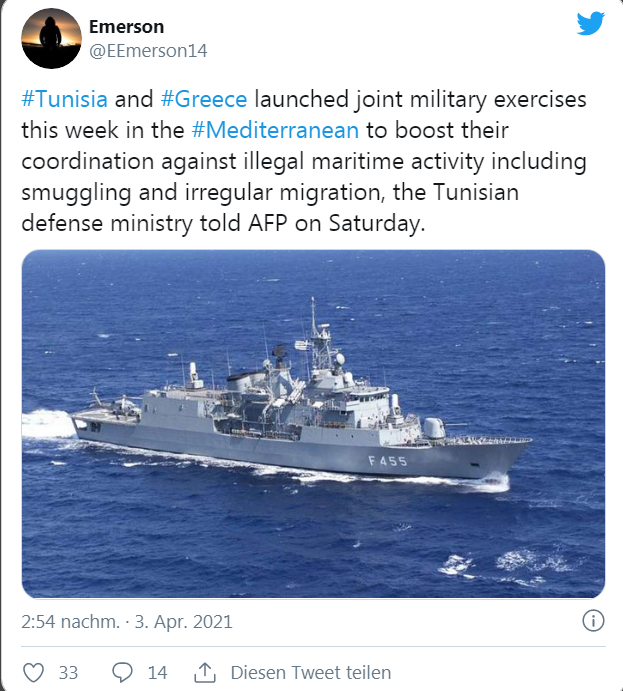623x691 pixels.
Task: Open the @EEmerson14 handle
Action: [148, 50]
